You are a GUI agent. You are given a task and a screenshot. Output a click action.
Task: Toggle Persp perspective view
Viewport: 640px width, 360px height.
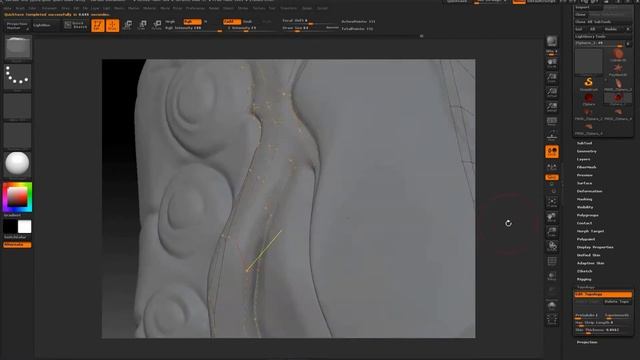tap(552, 122)
